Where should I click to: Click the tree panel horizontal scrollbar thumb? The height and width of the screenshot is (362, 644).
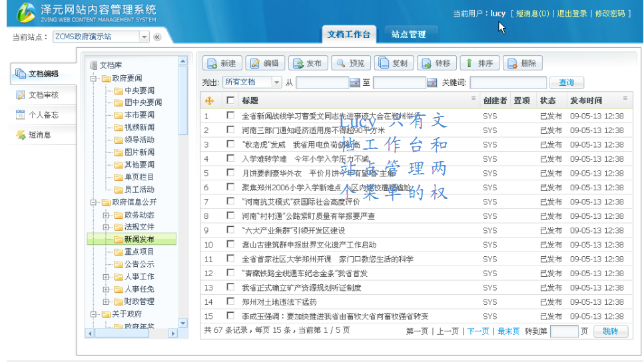[122, 333]
